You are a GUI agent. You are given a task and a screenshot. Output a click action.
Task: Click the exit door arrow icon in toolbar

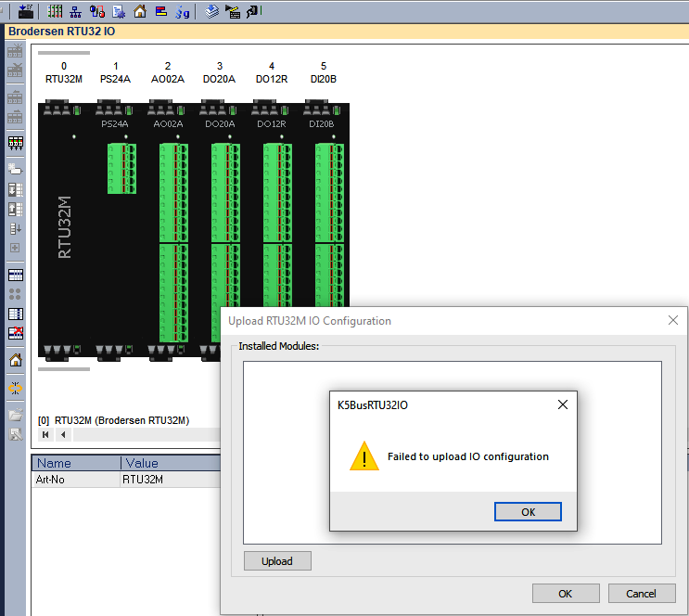click(253, 11)
